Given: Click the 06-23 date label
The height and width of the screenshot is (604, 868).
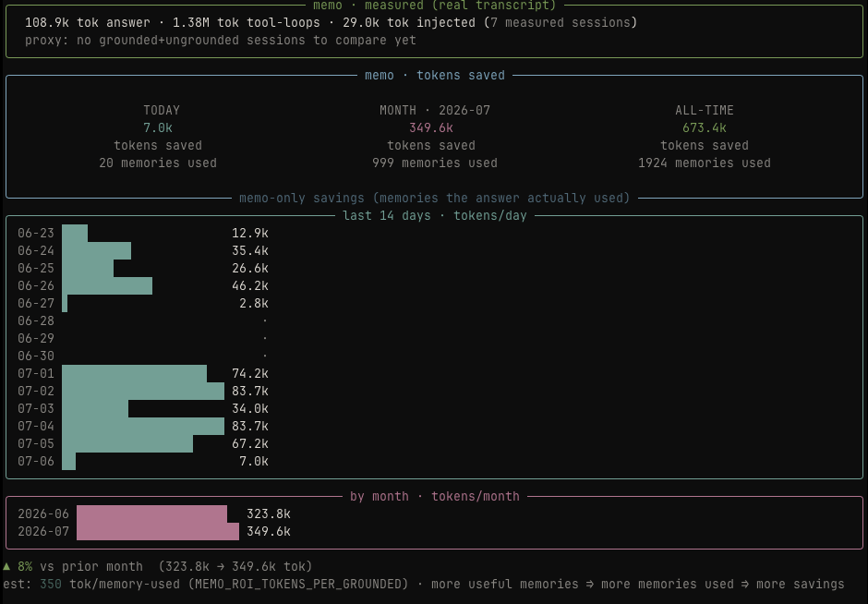Looking at the screenshot, I should pos(36,233).
